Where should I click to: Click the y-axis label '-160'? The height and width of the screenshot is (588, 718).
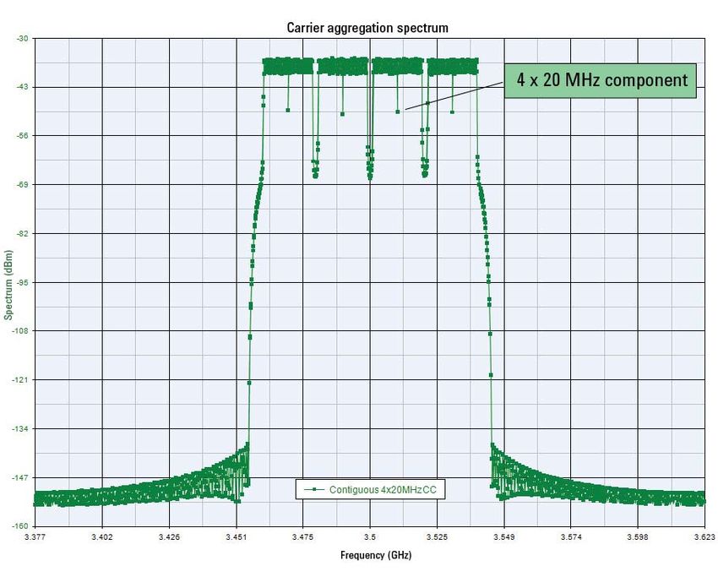(x=21, y=526)
